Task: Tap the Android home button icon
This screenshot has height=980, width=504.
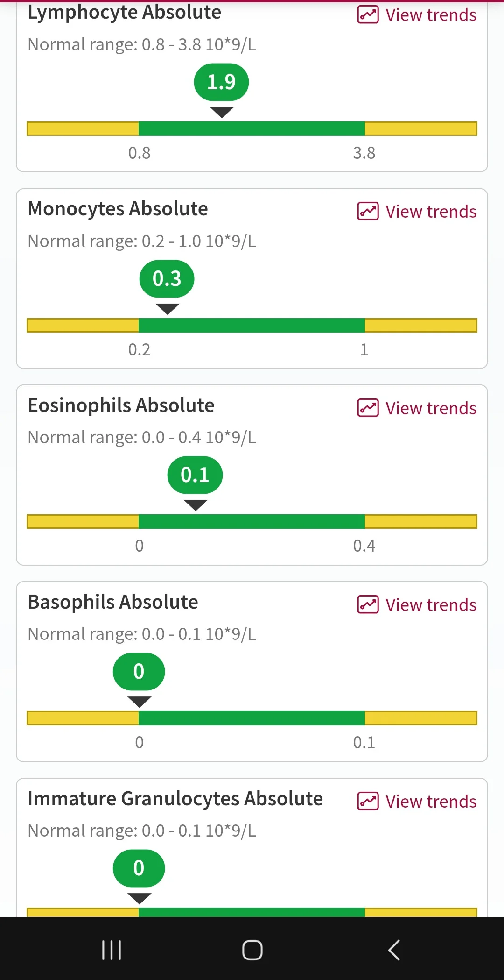Action: click(252, 950)
